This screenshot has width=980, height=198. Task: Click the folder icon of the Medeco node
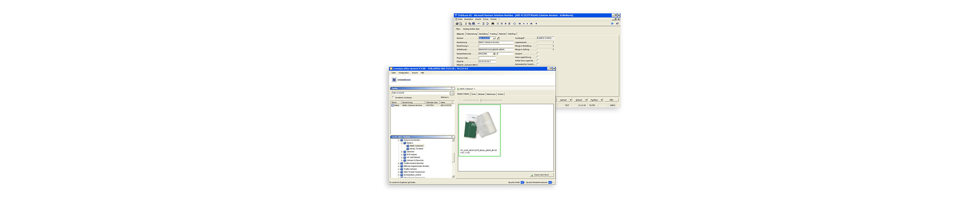point(405,143)
